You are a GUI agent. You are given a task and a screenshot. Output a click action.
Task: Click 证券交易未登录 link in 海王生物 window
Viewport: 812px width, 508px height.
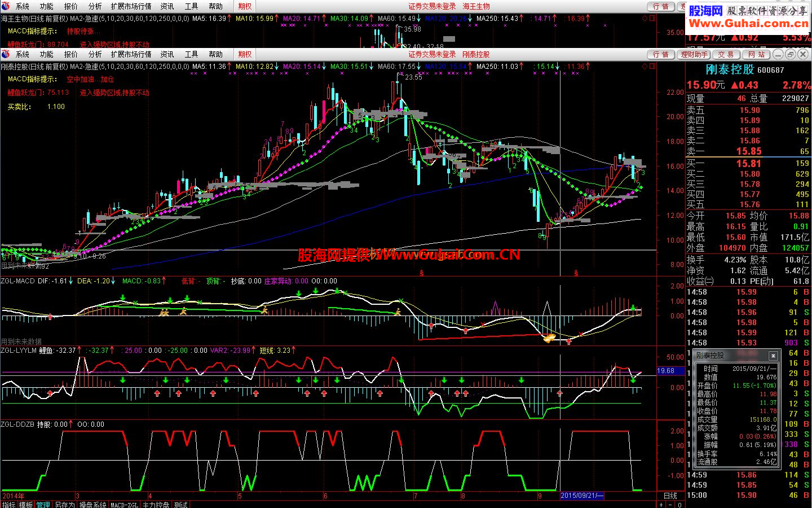click(x=433, y=6)
